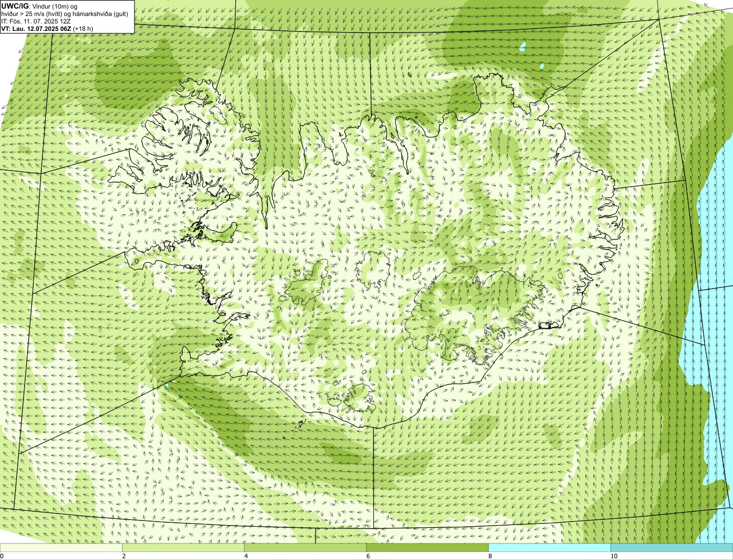Click the 2–4 m/s light green swatch
Screen dimensions: 733x560
point(183,547)
